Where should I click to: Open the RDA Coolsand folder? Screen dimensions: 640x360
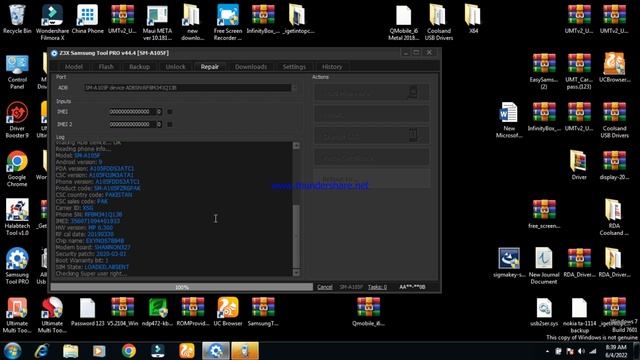614,217
